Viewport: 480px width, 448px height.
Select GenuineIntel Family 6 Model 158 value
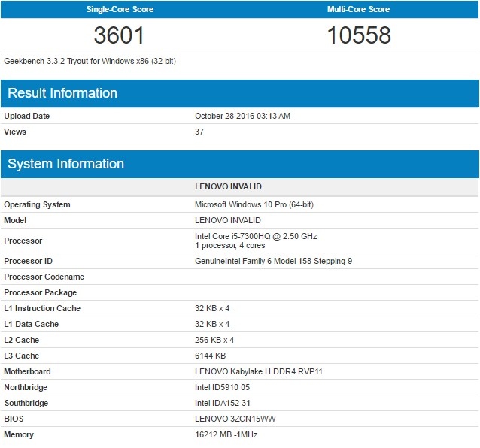coord(273,261)
